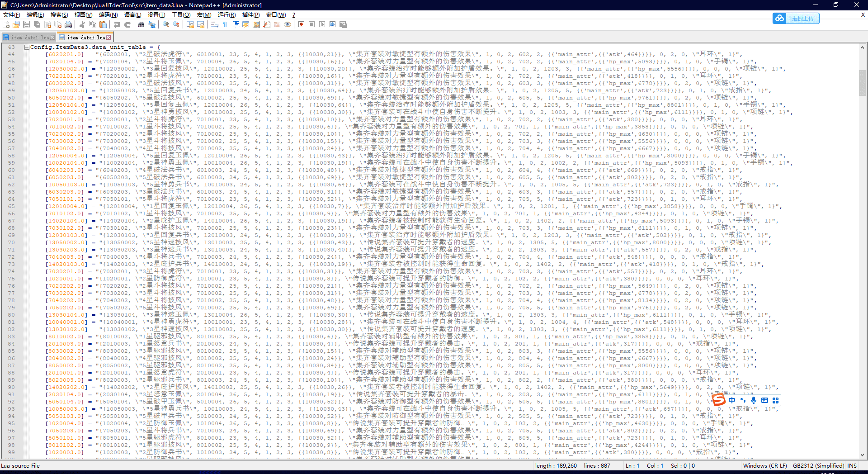The image size is (868, 474).
Task: Open the Function list icon
Action: [x=267, y=24]
